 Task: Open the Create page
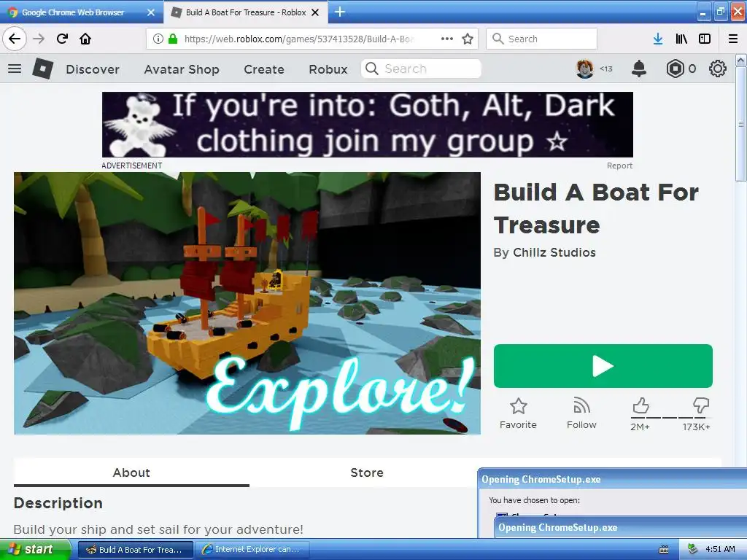click(x=264, y=69)
